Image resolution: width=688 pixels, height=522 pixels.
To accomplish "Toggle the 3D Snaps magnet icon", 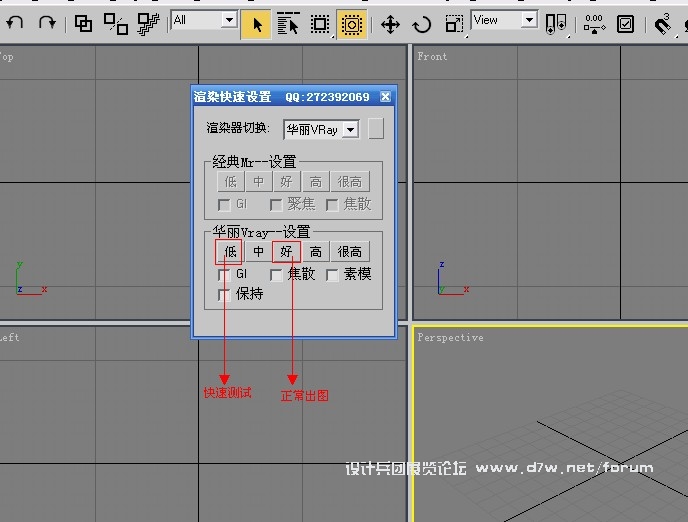I will pos(663,25).
